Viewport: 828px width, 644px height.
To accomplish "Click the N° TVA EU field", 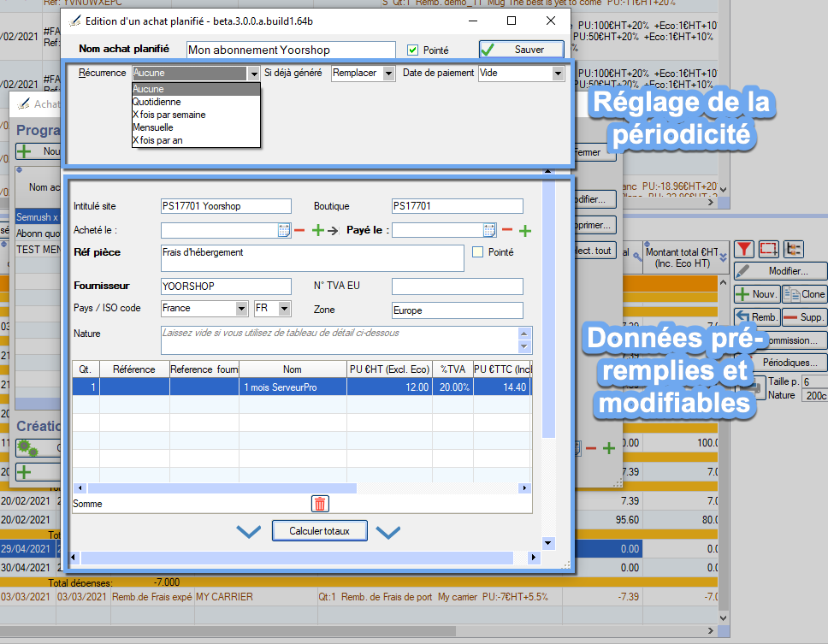I will pyautogui.click(x=458, y=287).
